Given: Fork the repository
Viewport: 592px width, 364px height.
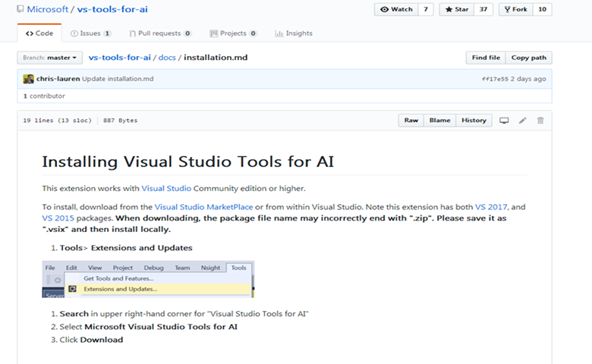Looking at the screenshot, I should coord(516,9).
